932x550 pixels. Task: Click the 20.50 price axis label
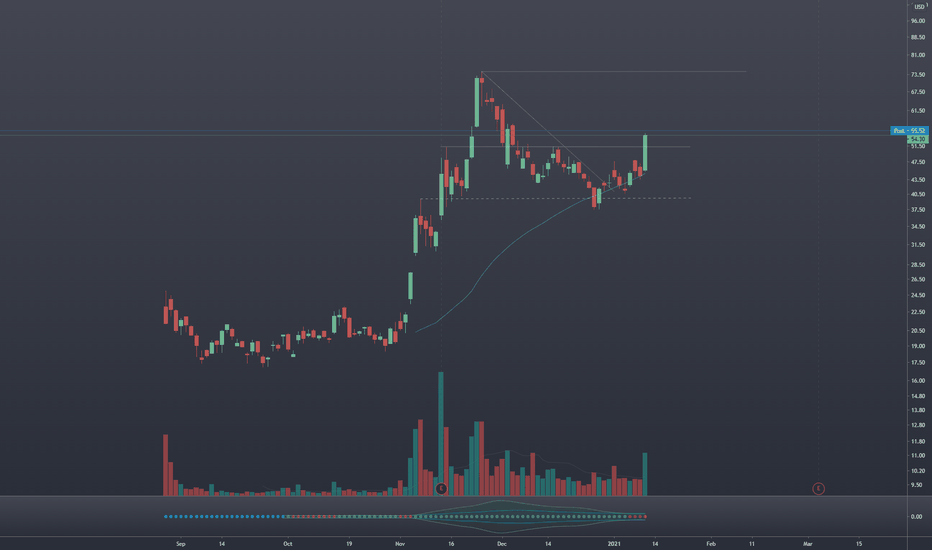click(x=918, y=331)
